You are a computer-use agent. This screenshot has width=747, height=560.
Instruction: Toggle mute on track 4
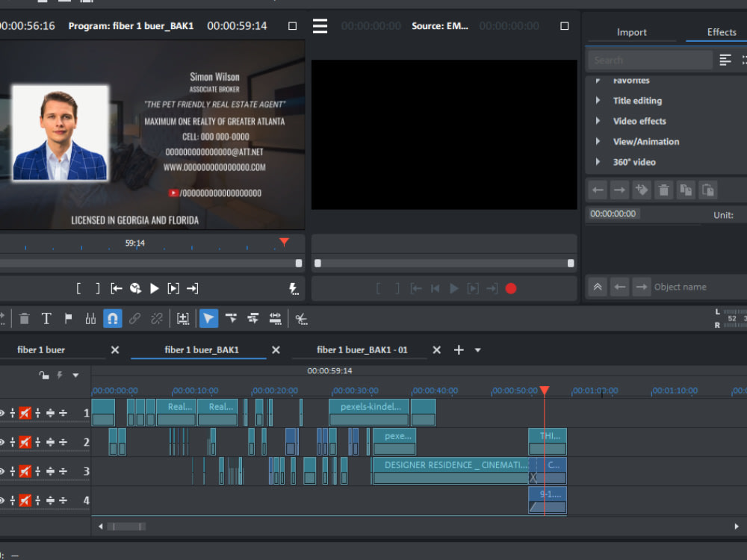(x=25, y=500)
